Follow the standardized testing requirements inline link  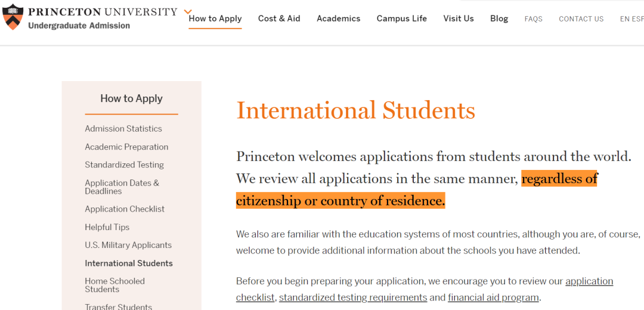[353, 297]
